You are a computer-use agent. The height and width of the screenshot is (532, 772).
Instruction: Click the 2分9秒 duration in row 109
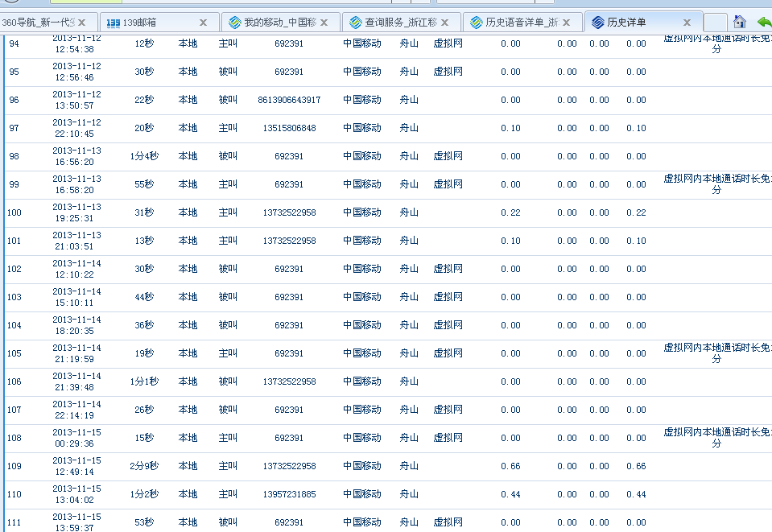click(144, 466)
